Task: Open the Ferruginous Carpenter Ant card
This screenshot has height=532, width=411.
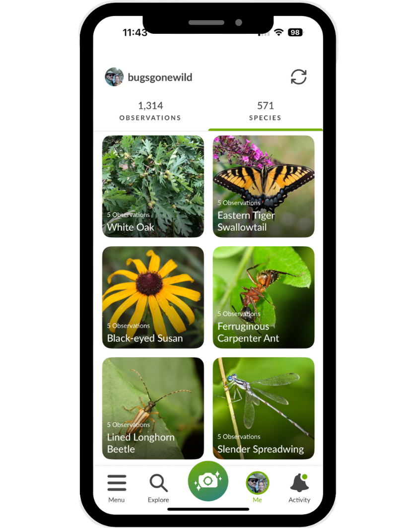Action: 264,297
